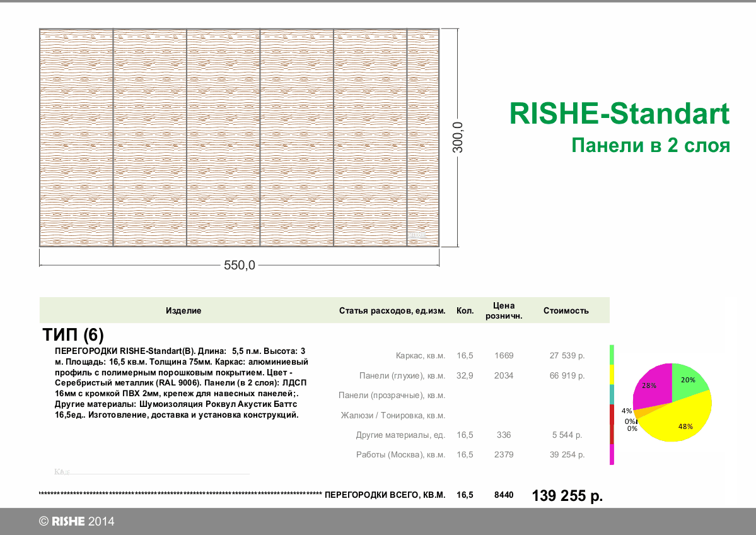756x535 pixels.
Task: Click the 'Работы (Москва), кв.м.' row label
Action: [x=400, y=454]
